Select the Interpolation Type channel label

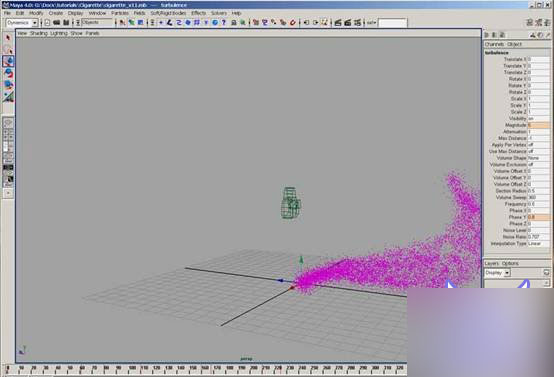tap(508, 243)
